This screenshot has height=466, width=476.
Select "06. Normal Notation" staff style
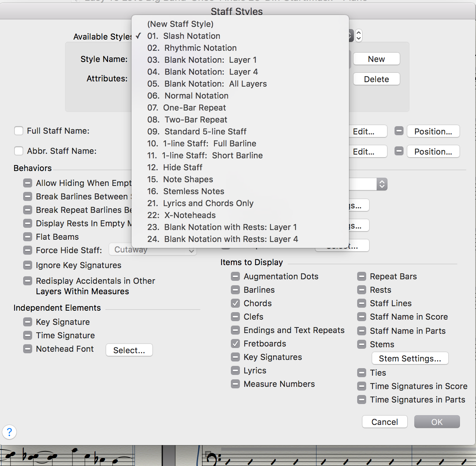[x=196, y=96]
